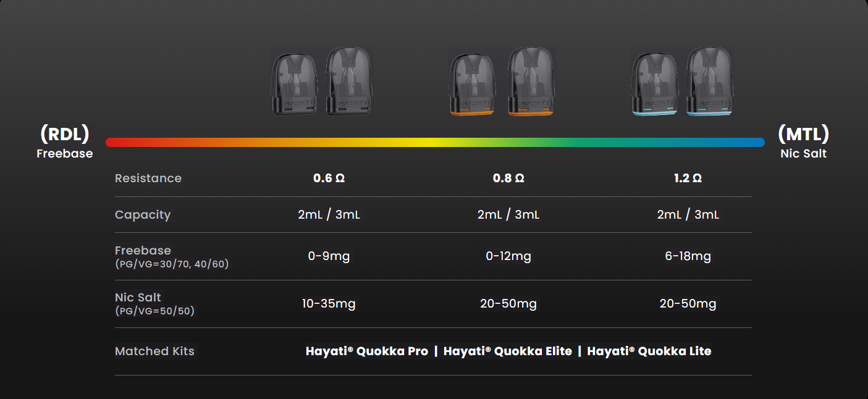Click the (RDL) heading on the left
This screenshot has height=399, width=868.
click(64, 133)
